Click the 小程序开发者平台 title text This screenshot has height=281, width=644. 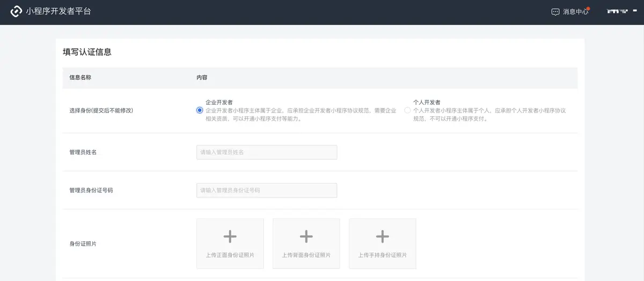(x=58, y=11)
